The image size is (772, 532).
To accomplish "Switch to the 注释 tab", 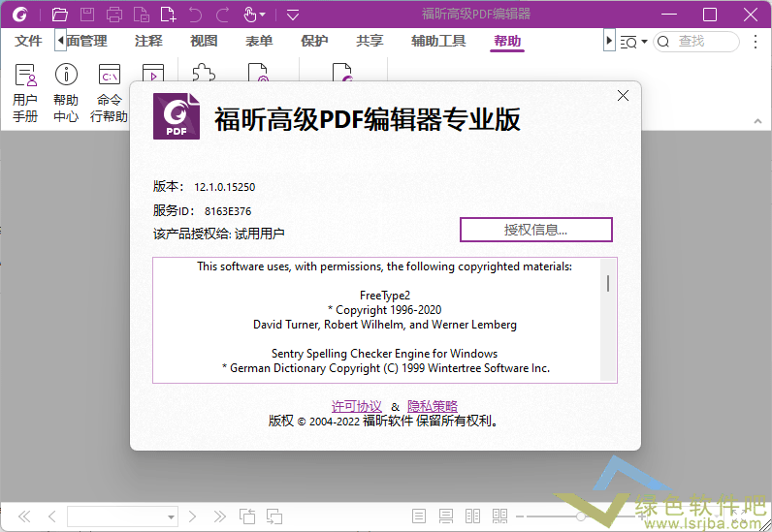I will (148, 42).
